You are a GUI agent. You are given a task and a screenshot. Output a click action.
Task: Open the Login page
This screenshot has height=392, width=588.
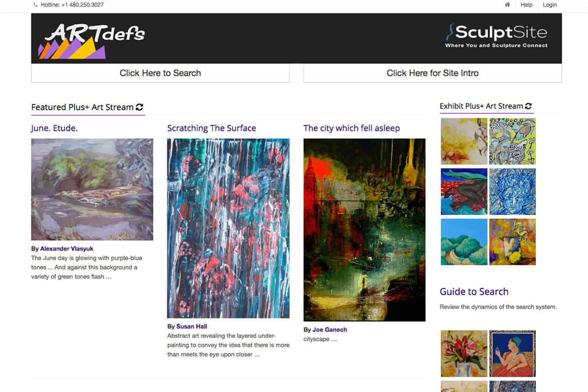click(549, 5)
